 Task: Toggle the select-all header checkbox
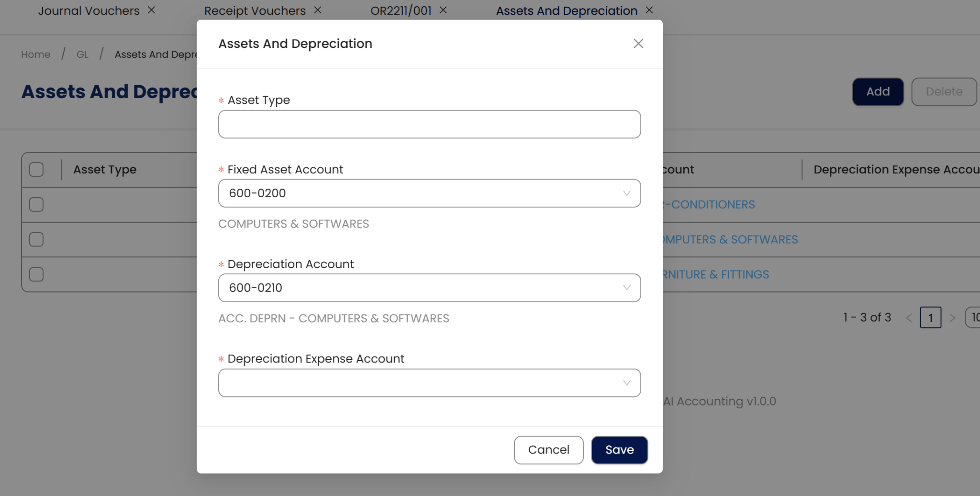click(36, 169)
